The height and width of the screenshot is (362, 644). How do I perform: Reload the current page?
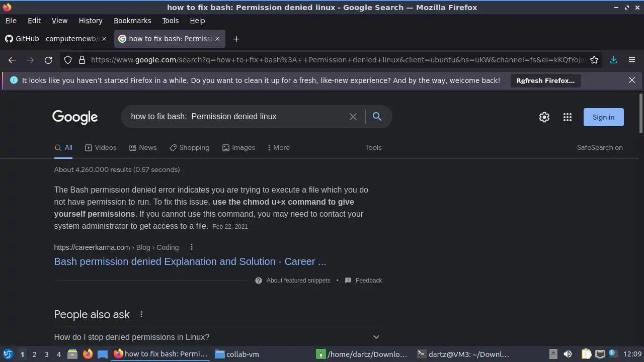[x=48, y=60]
